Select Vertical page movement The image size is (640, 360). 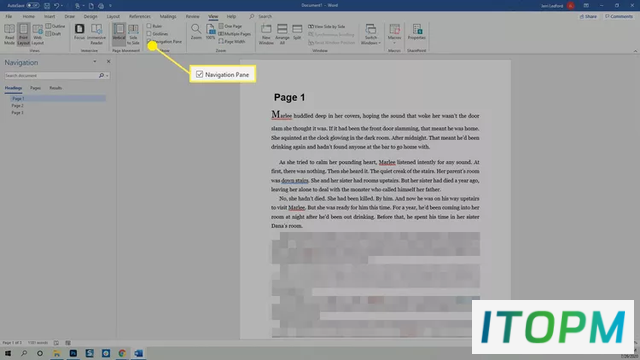pyautogui.click(x=119, y=34)
